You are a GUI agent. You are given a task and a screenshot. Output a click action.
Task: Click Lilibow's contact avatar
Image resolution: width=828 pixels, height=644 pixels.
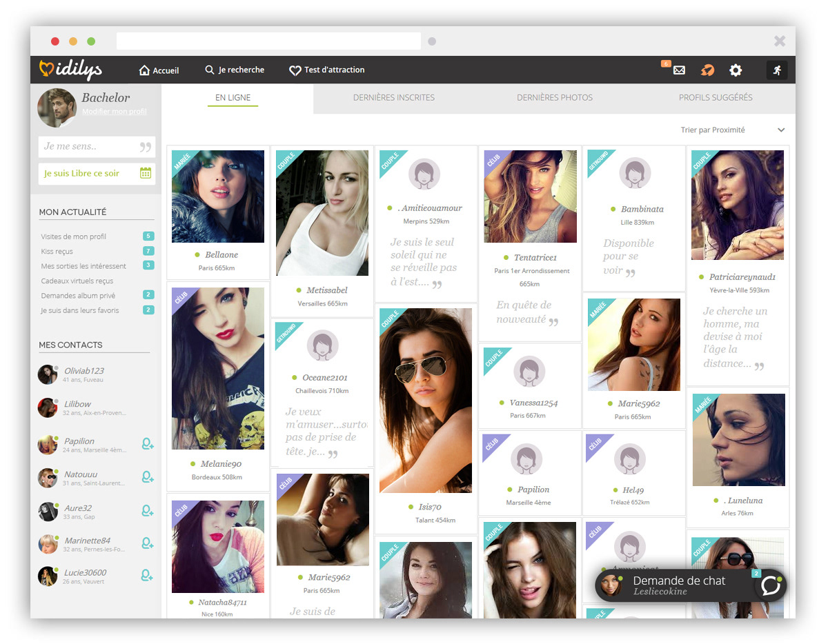(48, 407)
